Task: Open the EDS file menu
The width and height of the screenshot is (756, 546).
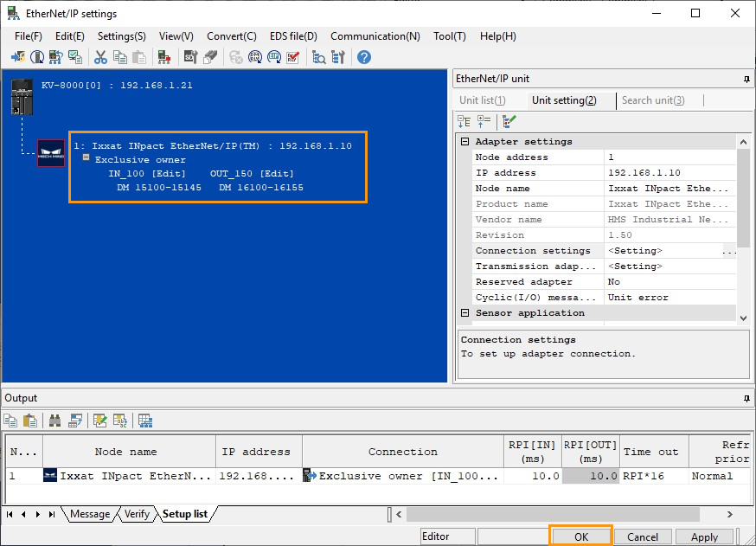Action: (293, 36)
